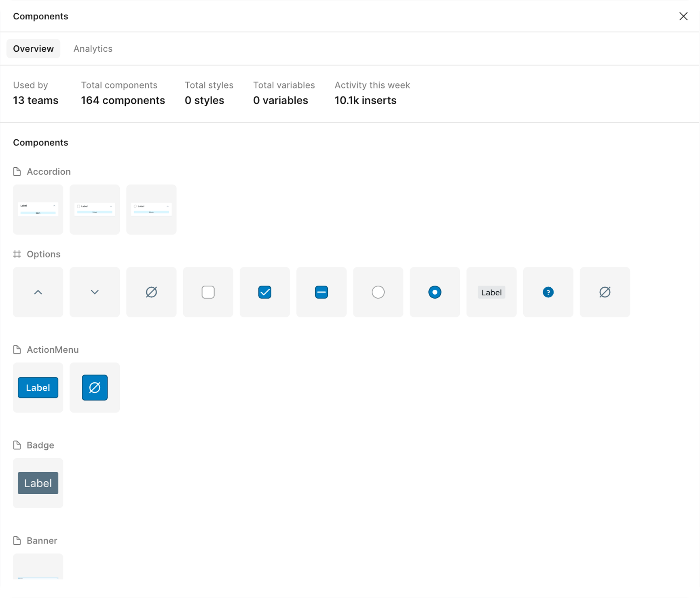Click the Accordion file icon

[x=17, y=172]
